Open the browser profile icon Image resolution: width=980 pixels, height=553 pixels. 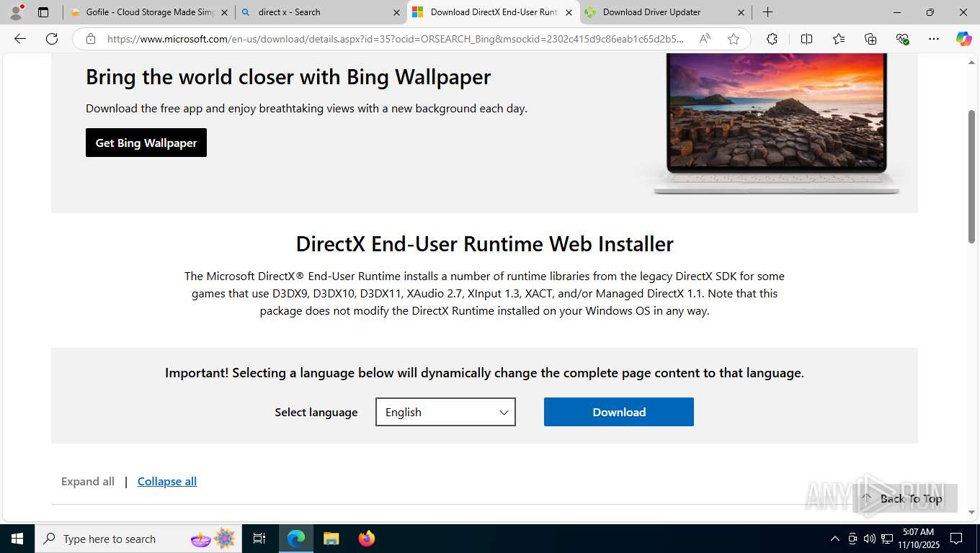(x=16, y=12)
